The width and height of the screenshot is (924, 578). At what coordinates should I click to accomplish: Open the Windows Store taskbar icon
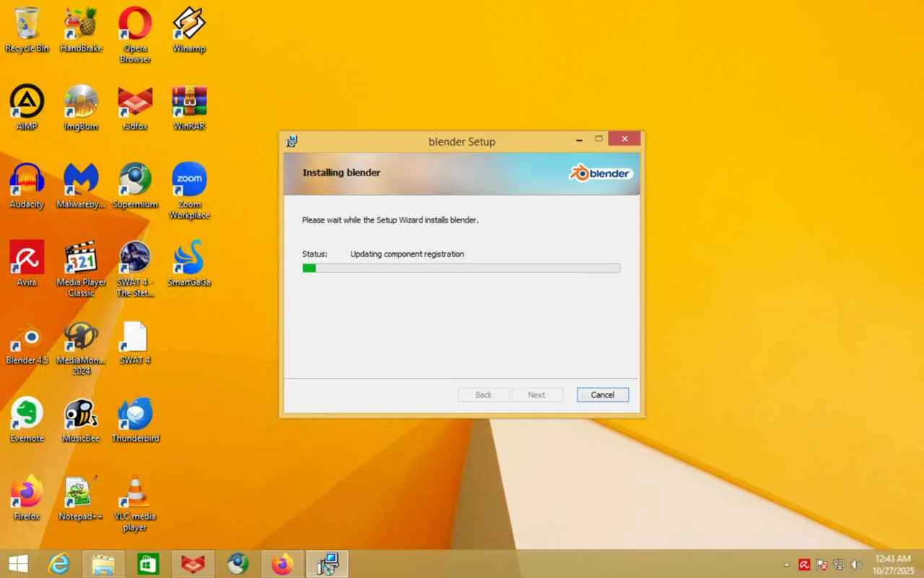[148, 564]
